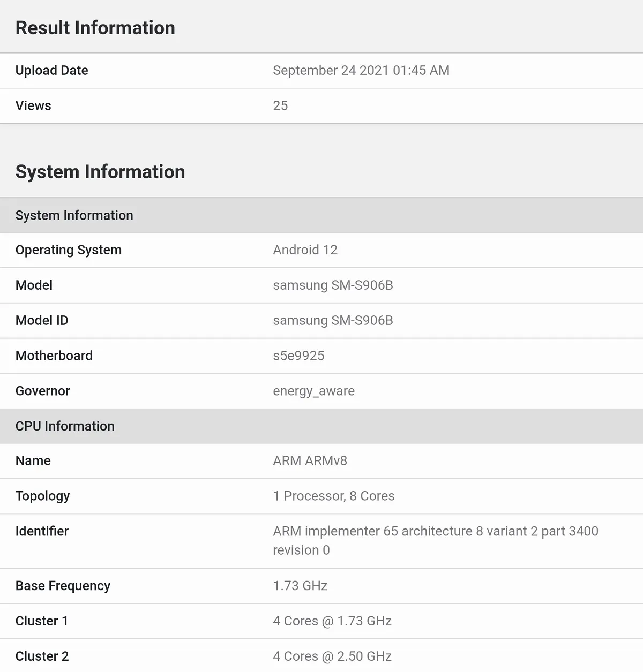Select the Base Frequency value 1.73 GHz
Viewport: 643px width, 672px height.
pyautogui.click(x=300, y=586)
